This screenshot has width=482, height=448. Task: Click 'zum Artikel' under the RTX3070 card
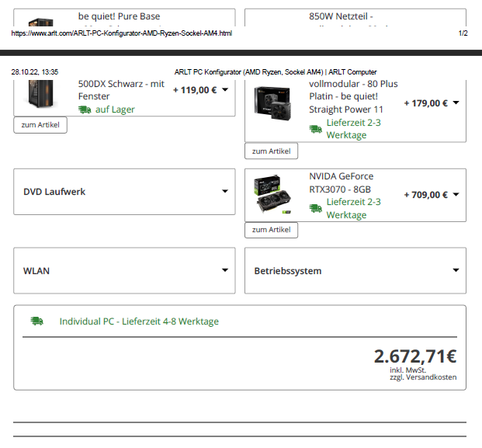[x=271, y=230]
